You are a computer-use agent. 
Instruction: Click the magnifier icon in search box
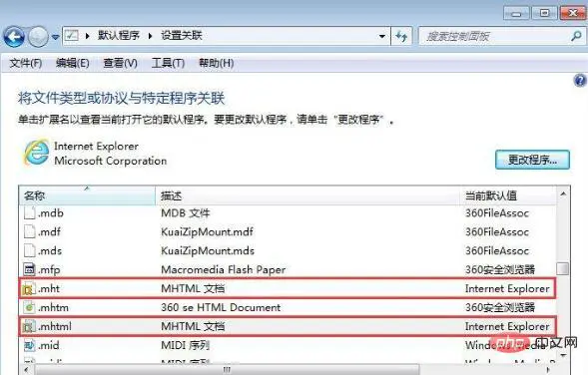click(x=576, y=36)
